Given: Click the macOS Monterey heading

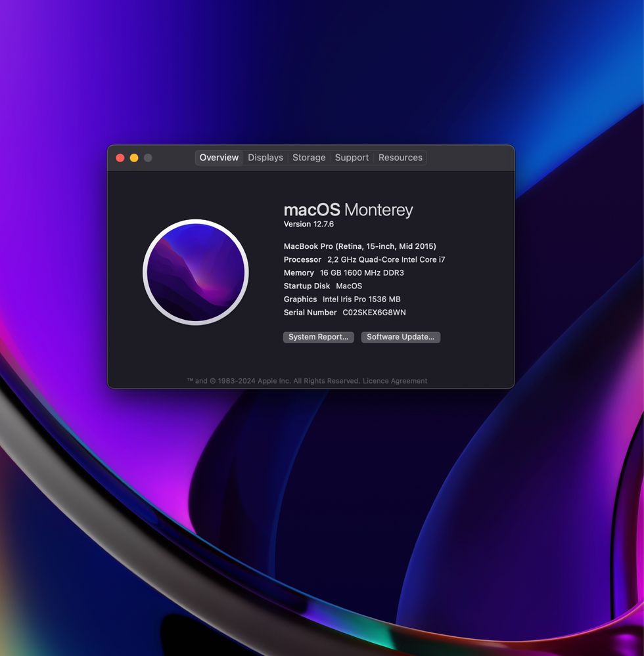Looking at the screenshot, I should [348, 209].
